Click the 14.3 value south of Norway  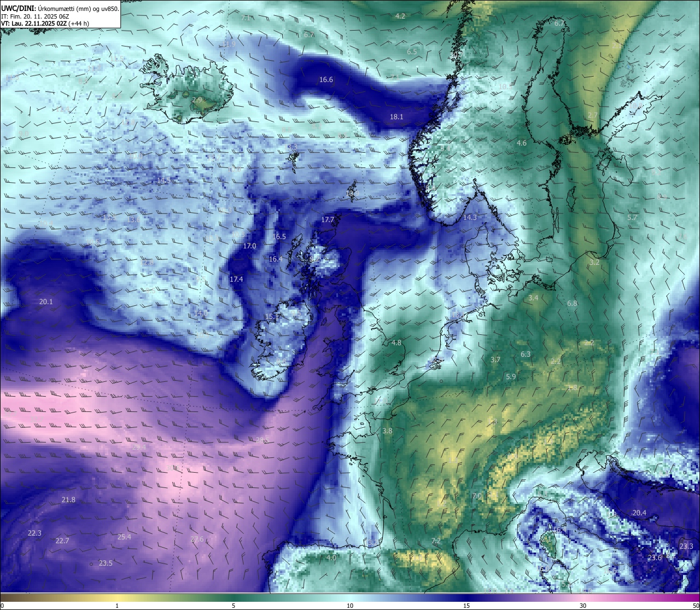tap(470, 218)
